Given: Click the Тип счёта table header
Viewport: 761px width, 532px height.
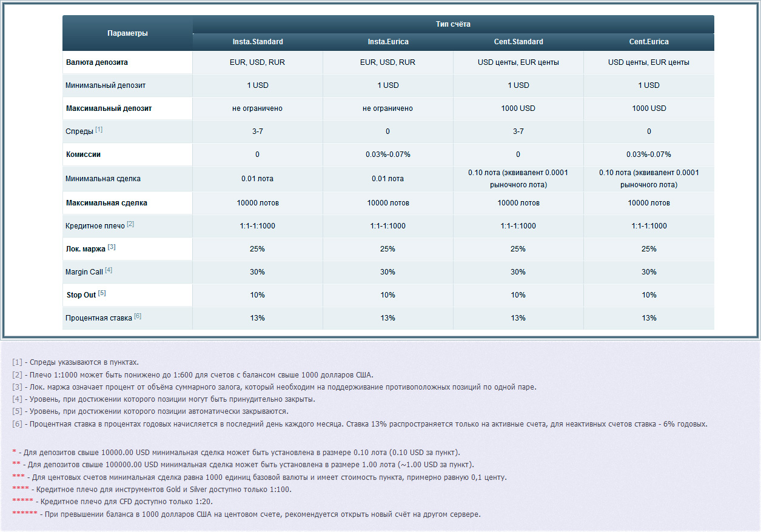Looking at the screenshot, I should point(453,24).
